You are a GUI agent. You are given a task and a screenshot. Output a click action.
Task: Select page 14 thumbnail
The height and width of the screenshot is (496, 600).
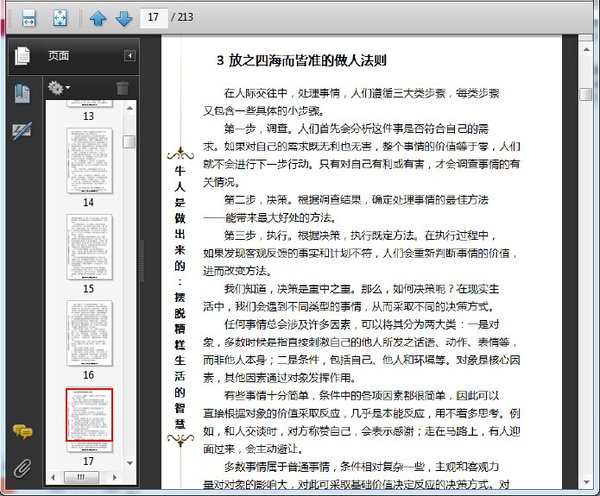[90, 161]
